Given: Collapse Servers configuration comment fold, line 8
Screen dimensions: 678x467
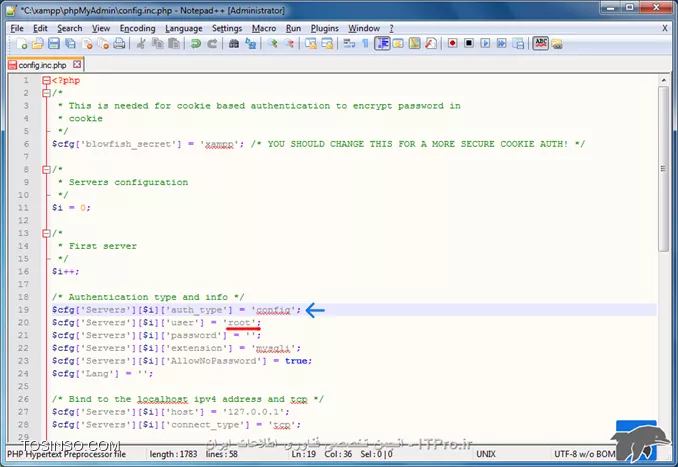Looking at the screenshot, I should pos(46,170).
